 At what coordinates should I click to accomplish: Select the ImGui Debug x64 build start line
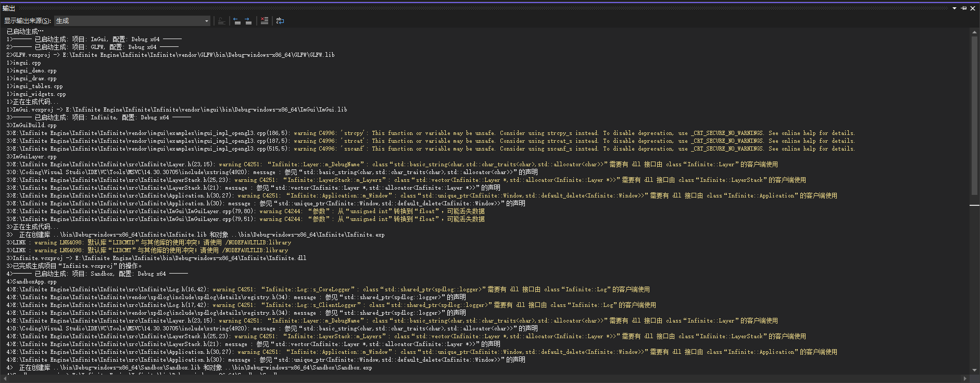94,39
